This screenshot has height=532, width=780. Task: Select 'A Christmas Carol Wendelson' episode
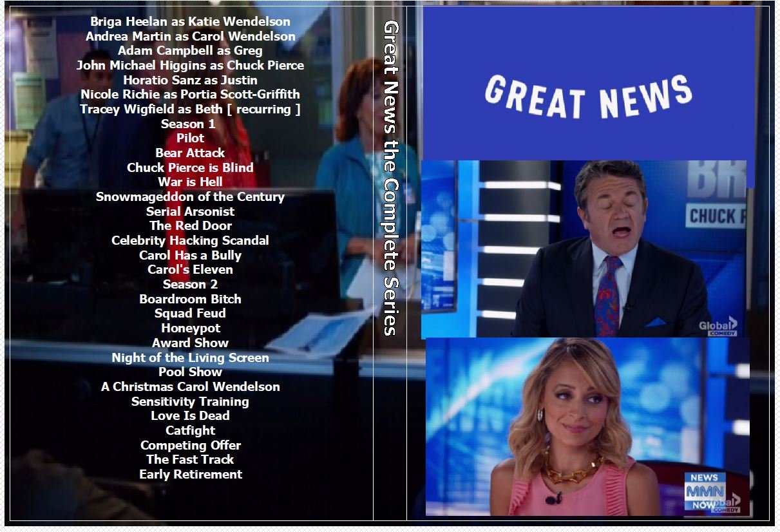coord(190,387)
